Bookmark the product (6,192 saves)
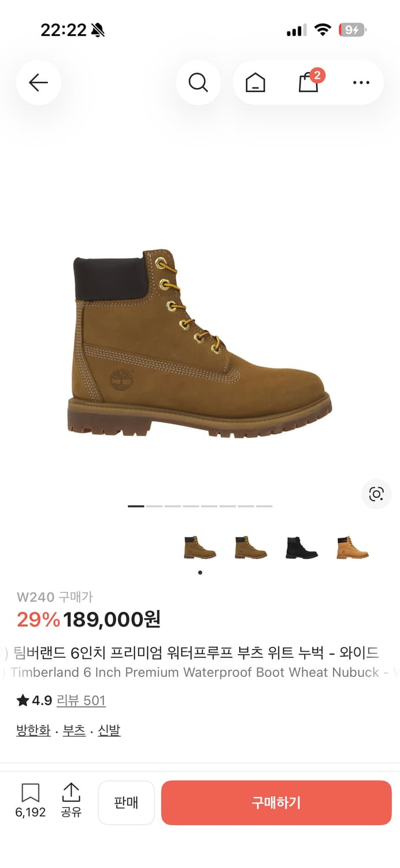This screenshot has width=400, height=868. tap(30, 801)
